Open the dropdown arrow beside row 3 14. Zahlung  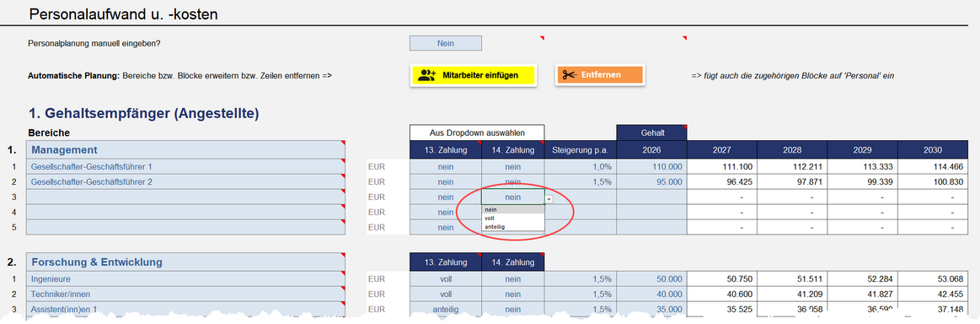point(549,199)
